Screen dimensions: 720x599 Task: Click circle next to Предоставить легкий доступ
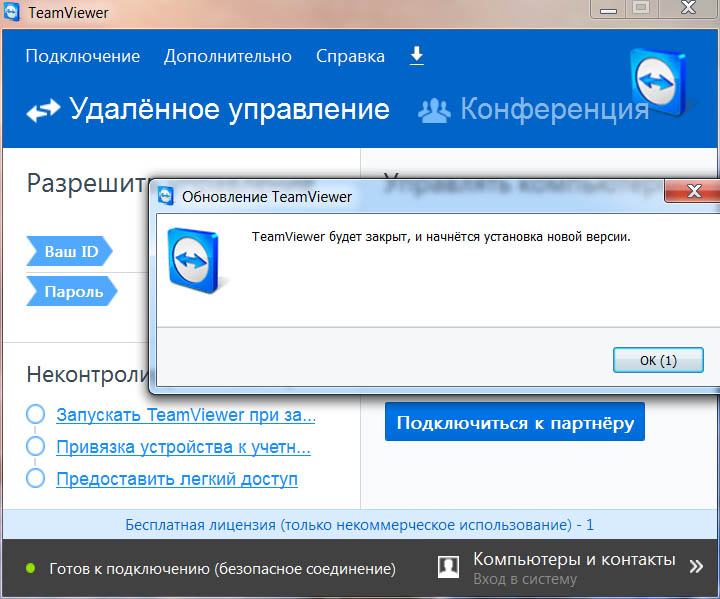[x=35, y=478]
